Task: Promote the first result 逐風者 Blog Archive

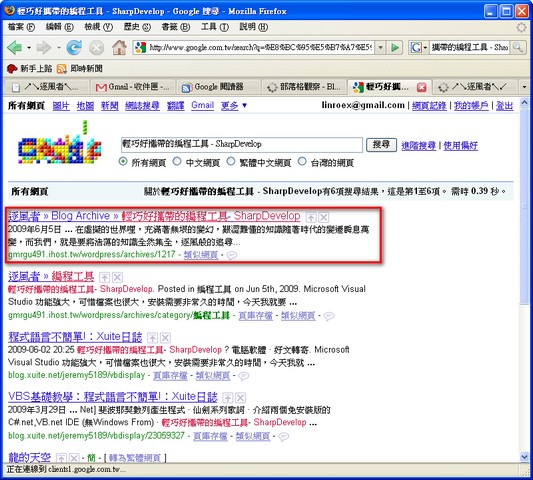Action: click(x=311, y=217)
